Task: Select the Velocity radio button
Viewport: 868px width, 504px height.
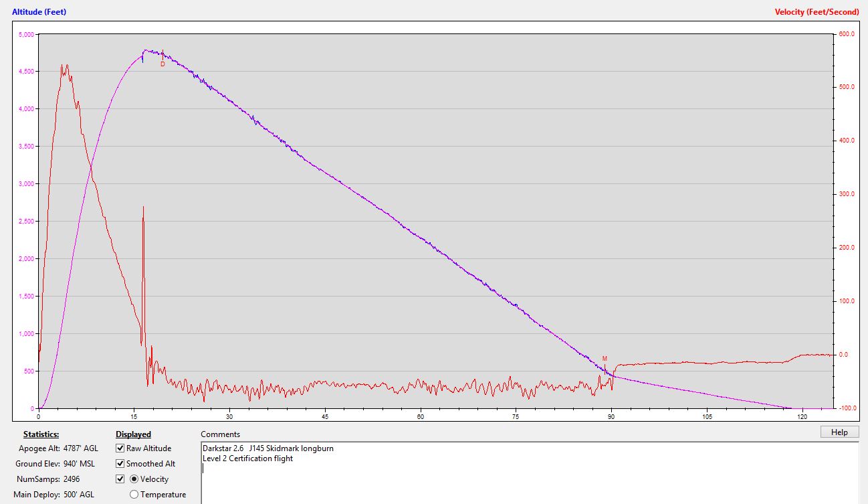Action: 134,479
